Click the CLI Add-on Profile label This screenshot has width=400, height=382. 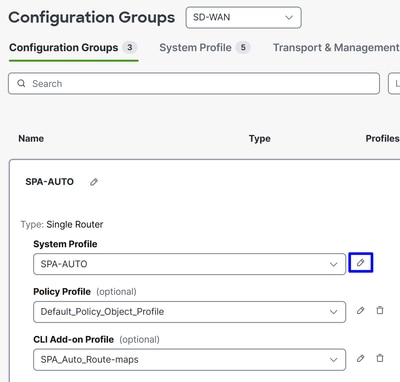point(74,339)
